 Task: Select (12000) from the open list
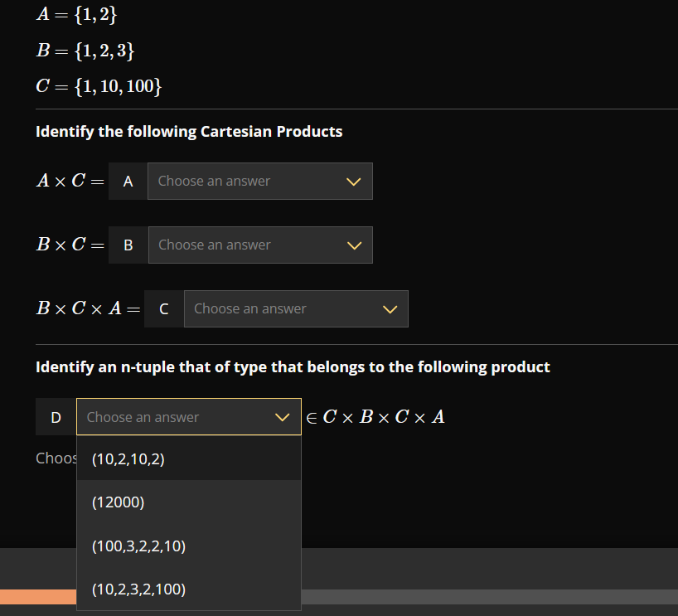(117, 502)
